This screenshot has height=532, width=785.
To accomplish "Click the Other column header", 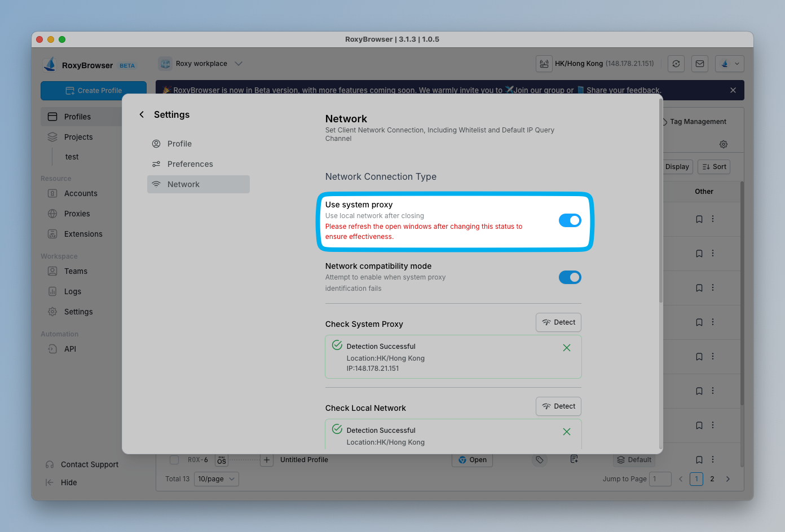I will [704, 192].
